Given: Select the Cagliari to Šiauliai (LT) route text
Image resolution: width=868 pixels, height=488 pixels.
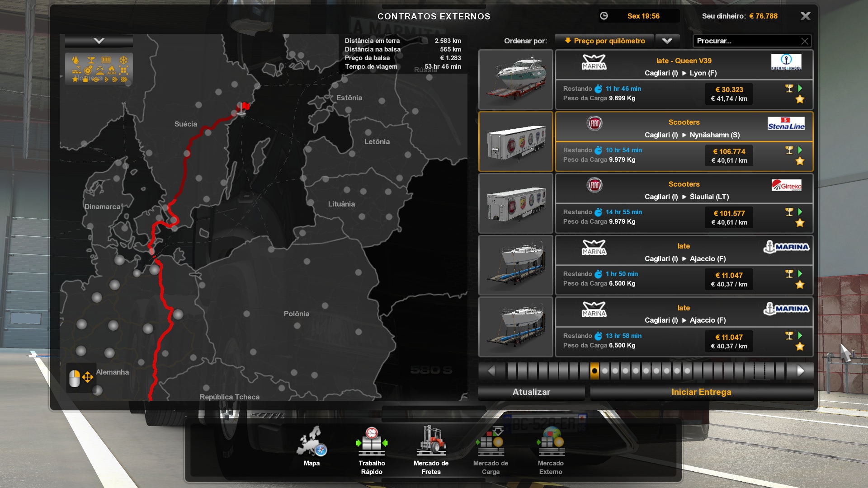Looking at the screenshot, I should [x=687, y=197].
